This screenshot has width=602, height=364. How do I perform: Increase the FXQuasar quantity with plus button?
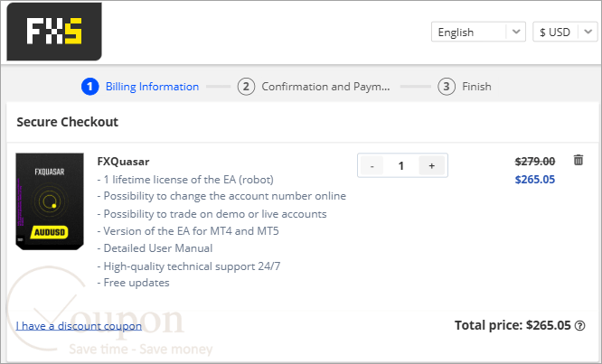click(x=431, y=165)
